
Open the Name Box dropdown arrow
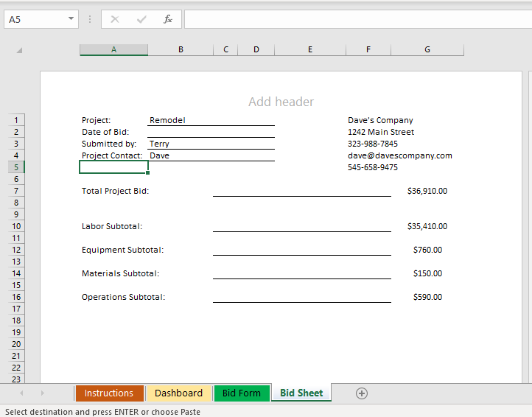click(x=71, y=19)
